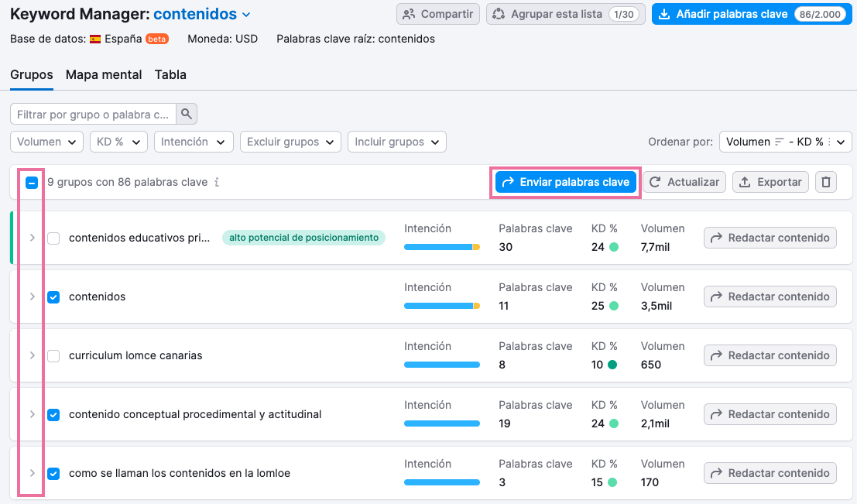Switch to Mapa mental tab
Screen dimensions: 857x504
pyautogui.click(x=104, y=75)
